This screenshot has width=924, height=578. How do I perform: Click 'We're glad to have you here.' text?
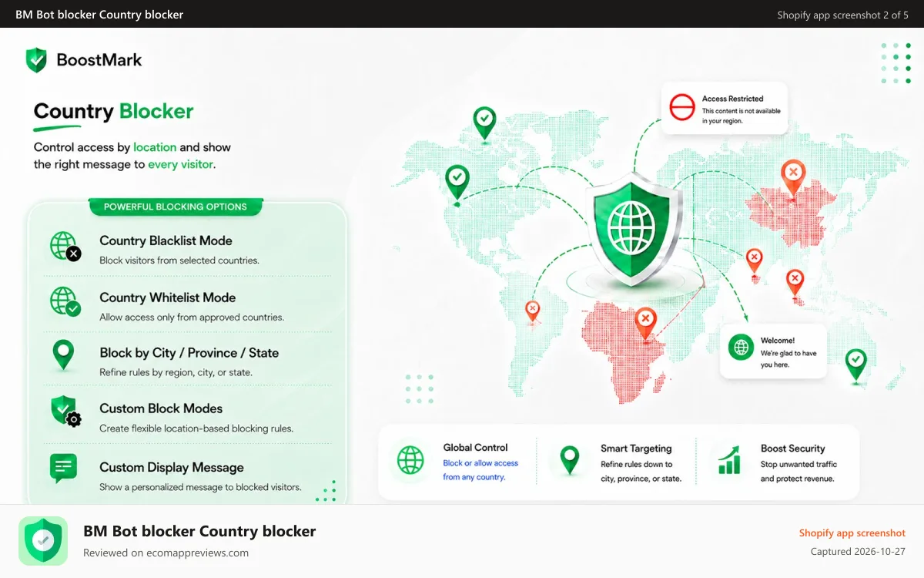click(x=788, y=358)
